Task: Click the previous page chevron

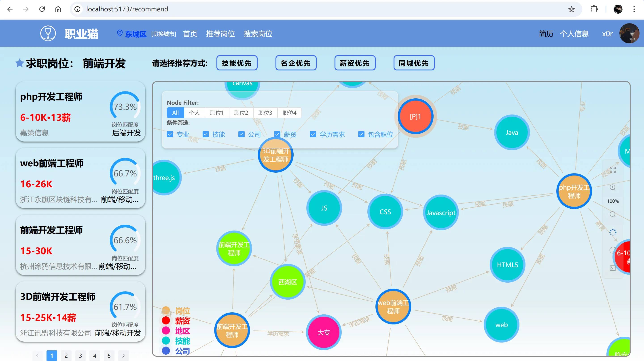Action: point(38,356)
